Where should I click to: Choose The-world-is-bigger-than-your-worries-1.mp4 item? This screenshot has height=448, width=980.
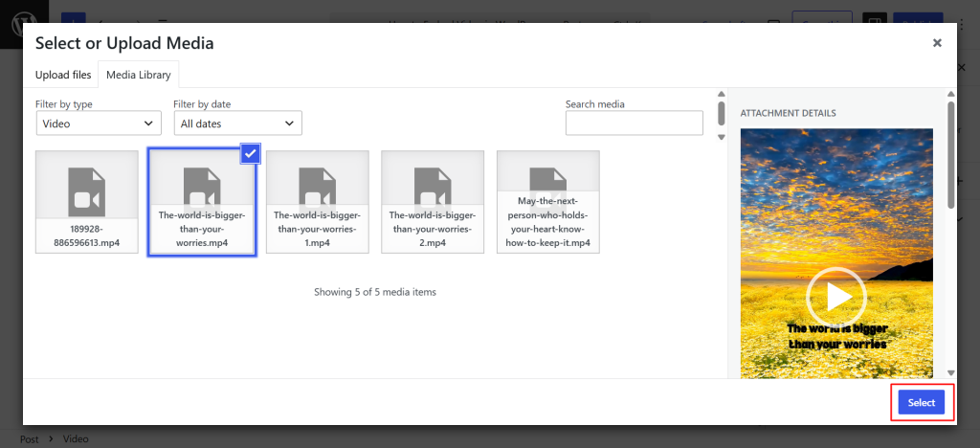318,202
